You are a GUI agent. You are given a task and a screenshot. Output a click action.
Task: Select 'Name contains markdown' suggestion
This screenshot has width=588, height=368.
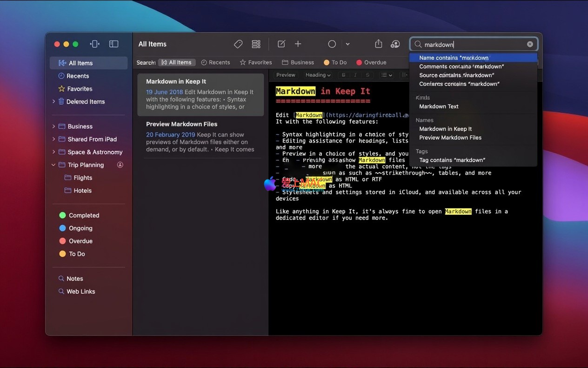click(x=454, y=58)
